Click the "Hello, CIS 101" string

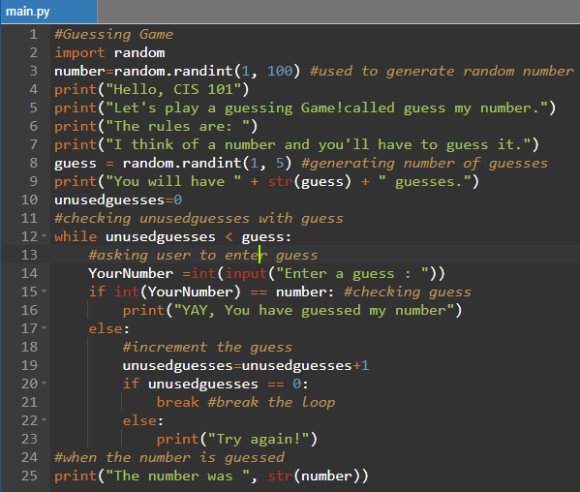(x=173, y=90)
